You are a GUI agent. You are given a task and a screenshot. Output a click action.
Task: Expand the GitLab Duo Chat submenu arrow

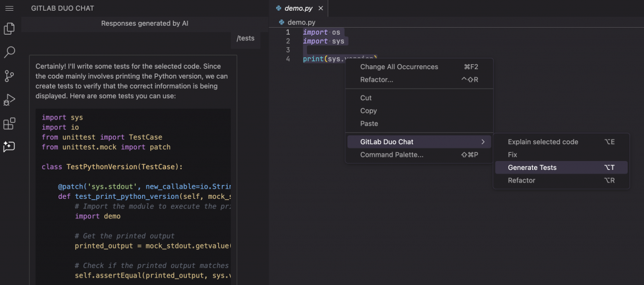coord(483,142)
